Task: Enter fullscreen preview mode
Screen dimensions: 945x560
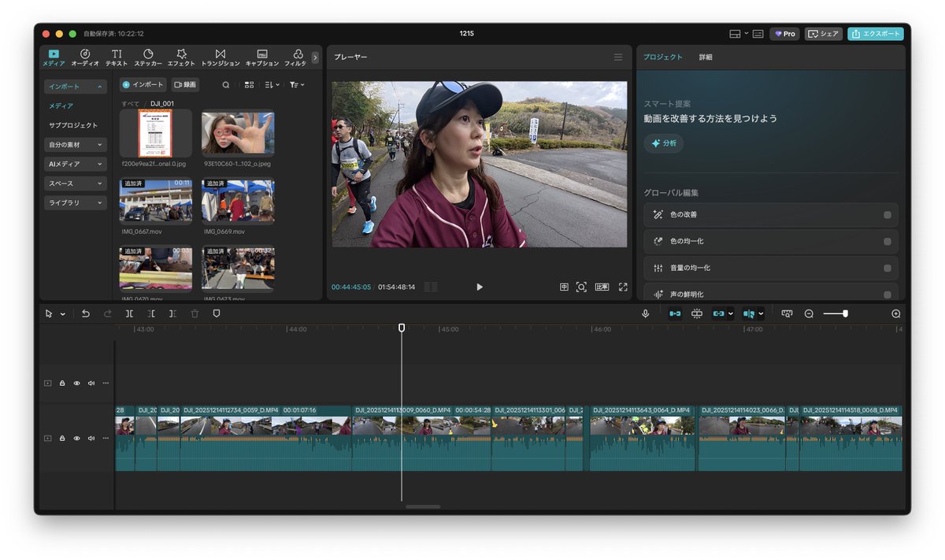Action: pos(623,287)
